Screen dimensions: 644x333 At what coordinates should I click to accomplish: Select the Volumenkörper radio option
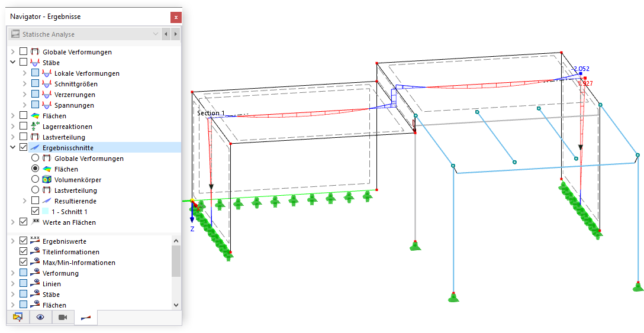(36, 179)
